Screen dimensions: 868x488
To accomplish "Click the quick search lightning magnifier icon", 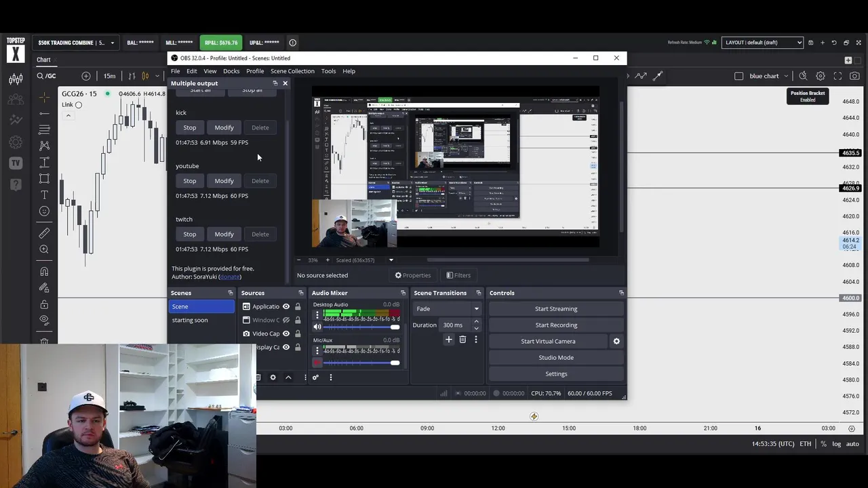I will click(x=803, y=76).
